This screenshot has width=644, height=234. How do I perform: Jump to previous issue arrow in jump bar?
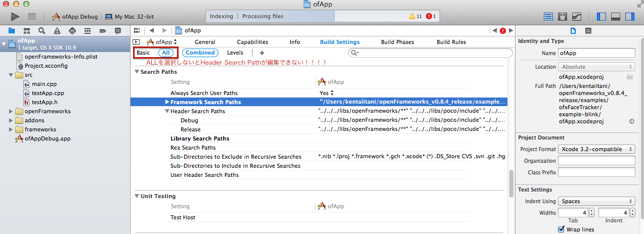[x=495, y=31]
